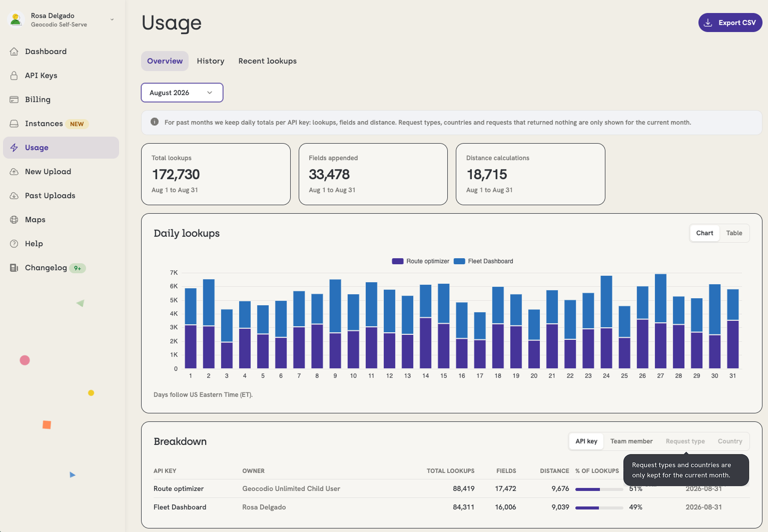The width and height of the screenshot is (768, 532).
Task: Click the Usage lightning bolt icon
Action: click(14, 148)
